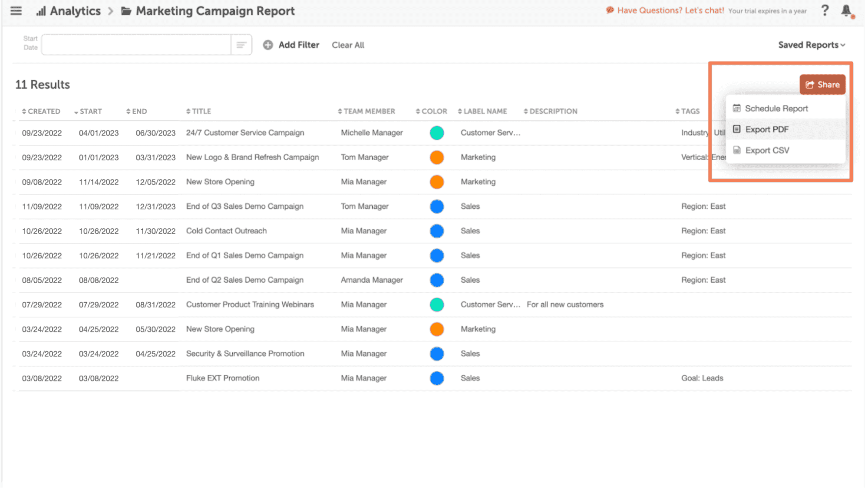The width and height of the screenshot is (868, 488).
Task: Click the orange Marketing color swatch
Action: coord(436,157)
